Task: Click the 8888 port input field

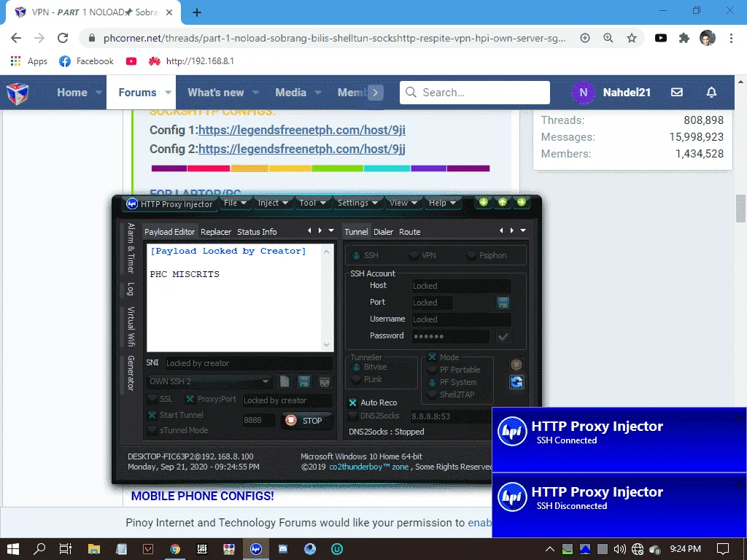Action: [259, 421]
